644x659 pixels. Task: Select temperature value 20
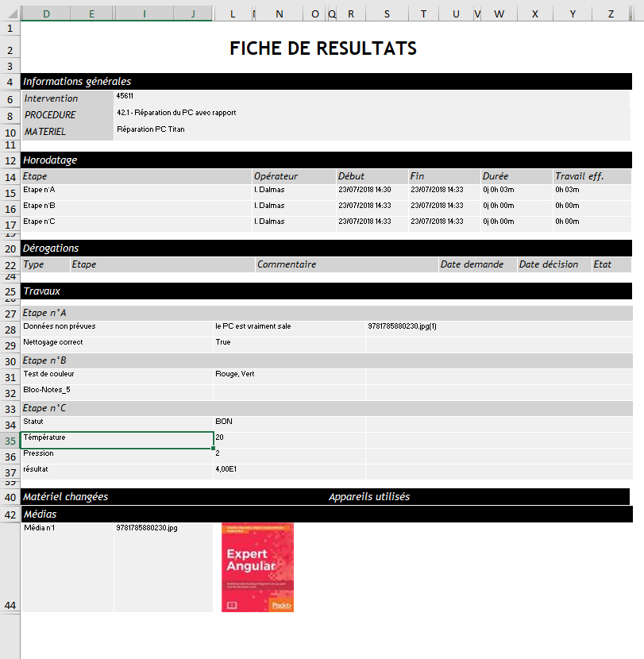coord(289,440)
